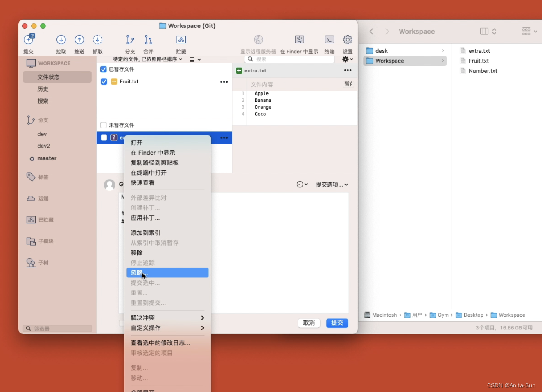Open the diff options gear dropdown
Image resolution: width=542 pixels, height=392 pixels.
[348, 59]
